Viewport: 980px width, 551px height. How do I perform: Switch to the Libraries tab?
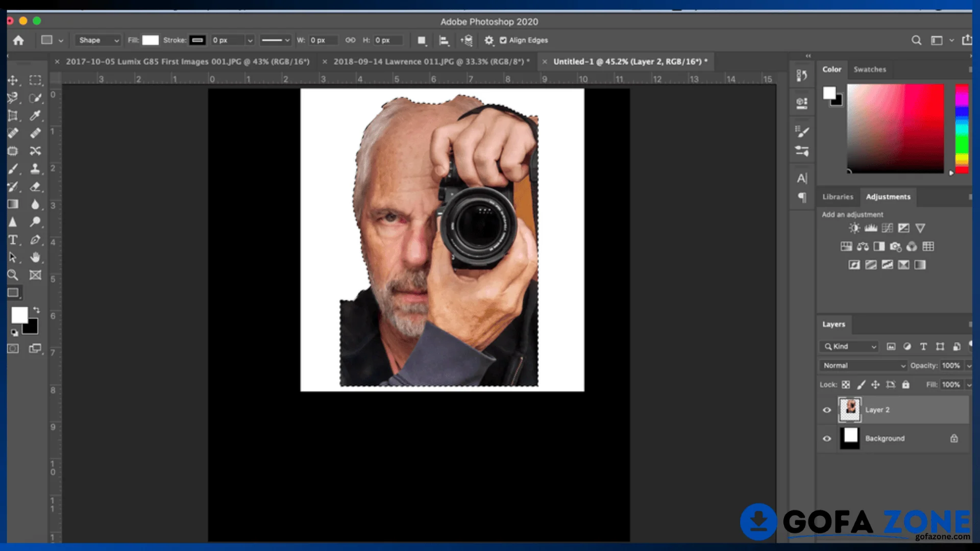[838, 196]
